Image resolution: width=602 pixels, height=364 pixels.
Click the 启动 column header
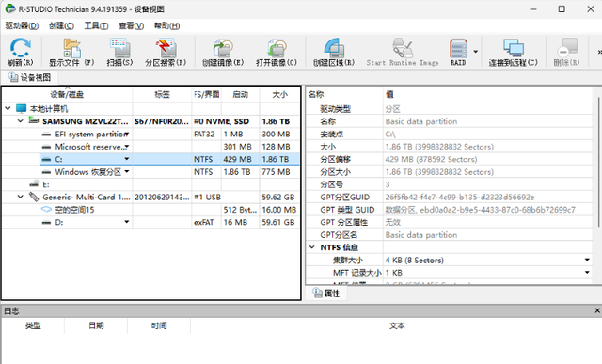pyautogui.click(x=241, y=94)
